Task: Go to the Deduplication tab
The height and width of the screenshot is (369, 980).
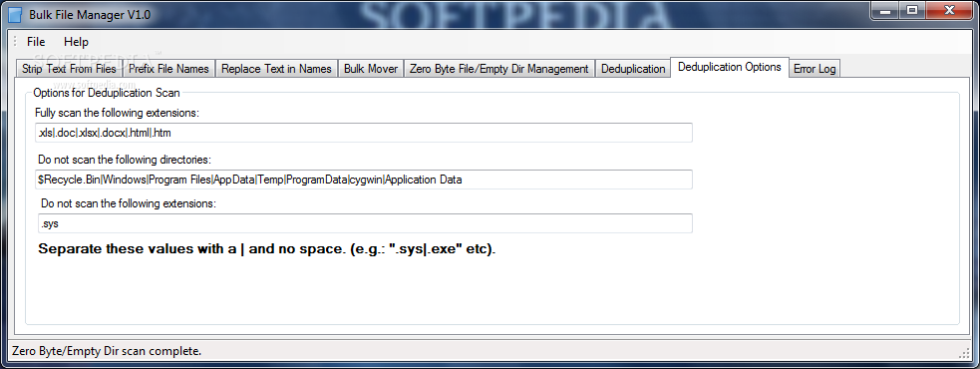Action: [633, 69]
